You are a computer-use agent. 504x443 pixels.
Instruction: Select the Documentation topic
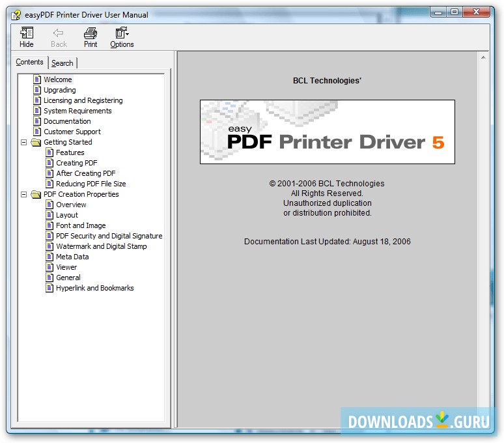coord(67,121)
